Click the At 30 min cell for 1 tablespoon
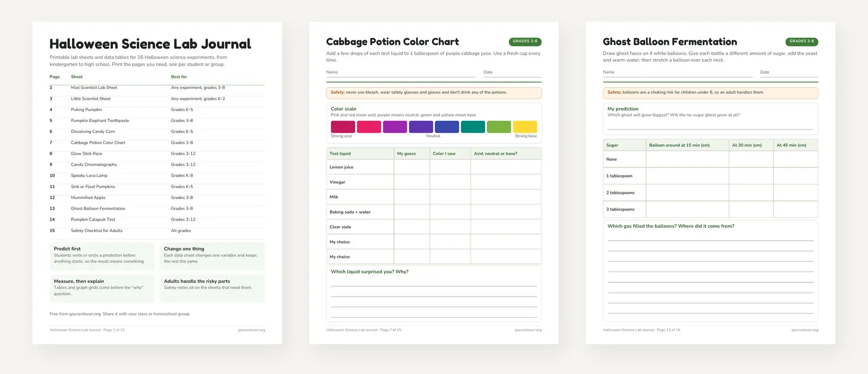This screenshot has width=868, height=374. 751,176
